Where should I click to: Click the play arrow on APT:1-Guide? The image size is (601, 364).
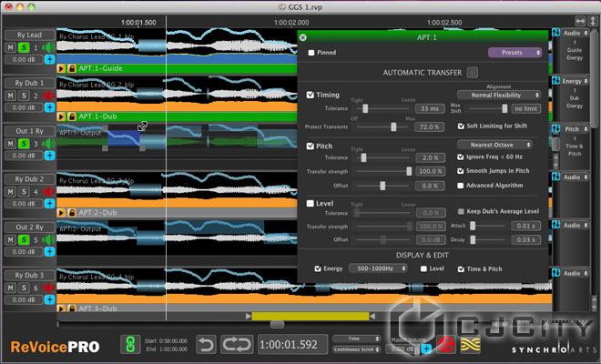point(61,68)
